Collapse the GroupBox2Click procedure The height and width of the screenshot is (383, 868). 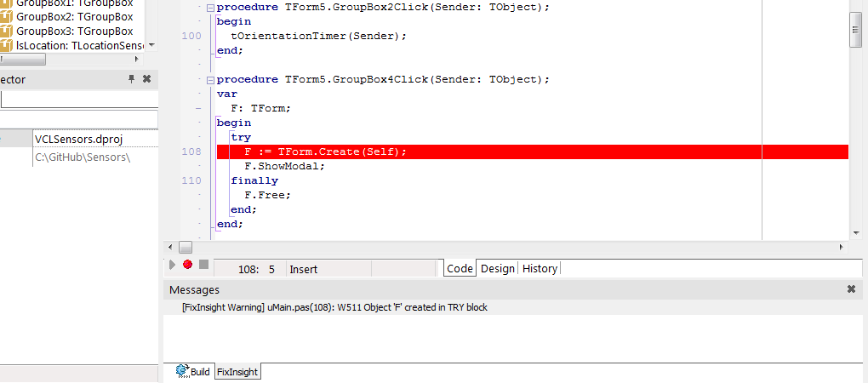click(209, 8)
